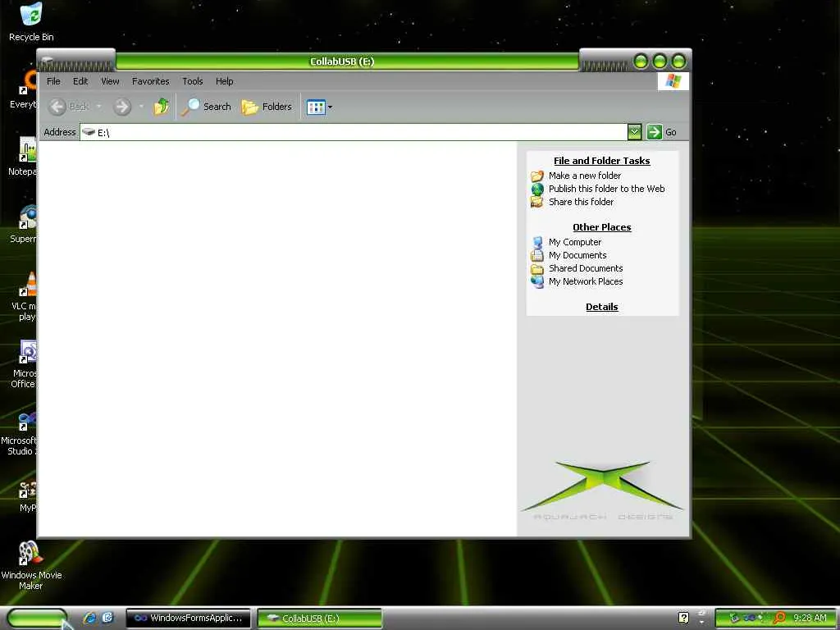Open the Search pane
The width and height of the screenshot is (840, 630).
click(x=206, y=107)
